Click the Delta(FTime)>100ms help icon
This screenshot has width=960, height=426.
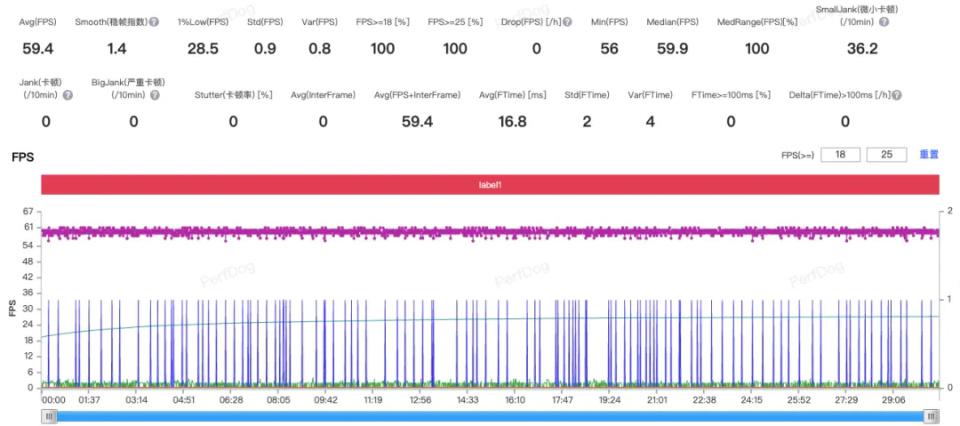pos(897,95)
